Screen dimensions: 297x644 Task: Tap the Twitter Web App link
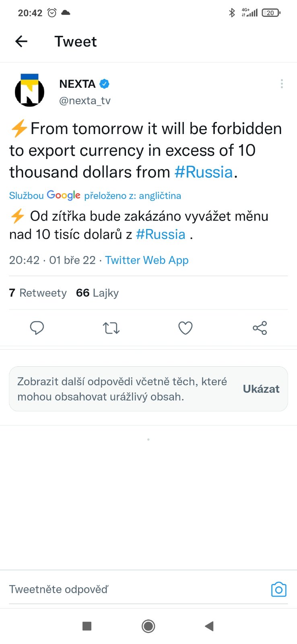pos(146,260)
